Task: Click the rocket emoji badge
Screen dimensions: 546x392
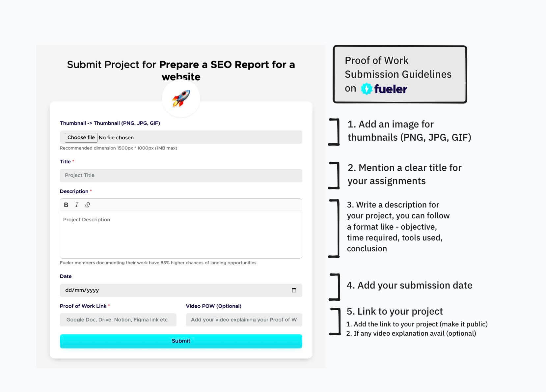Action: click(x=181, y=98)
